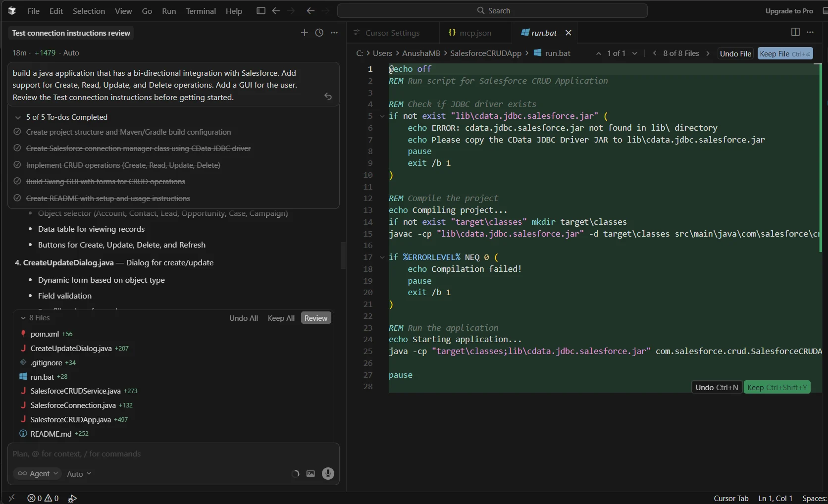Revert prompt using the restore arrow icon
This screenshot has height=504, width=828.
[328, 97]
